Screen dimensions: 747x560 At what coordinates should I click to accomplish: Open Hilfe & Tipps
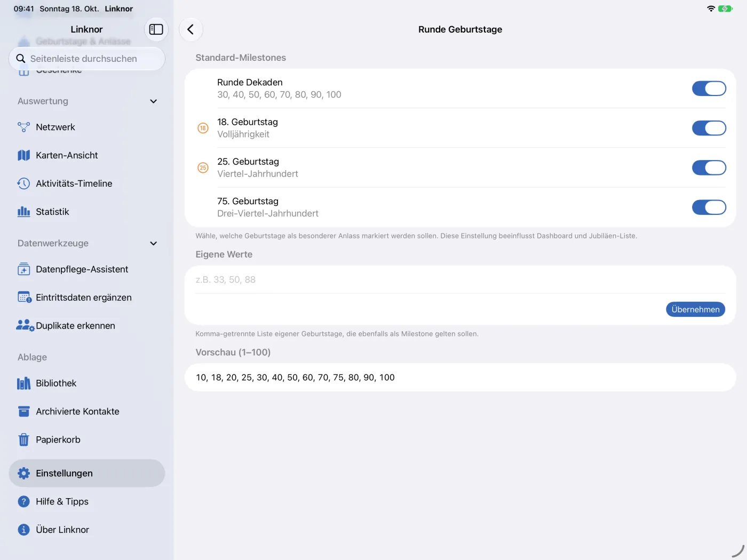pos(87,502)
